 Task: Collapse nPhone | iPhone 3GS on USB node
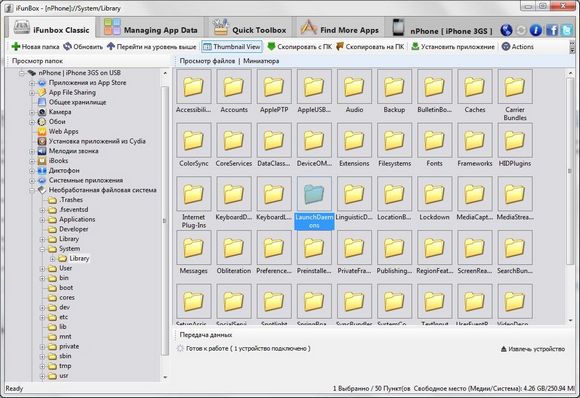(x=22, y=73)
